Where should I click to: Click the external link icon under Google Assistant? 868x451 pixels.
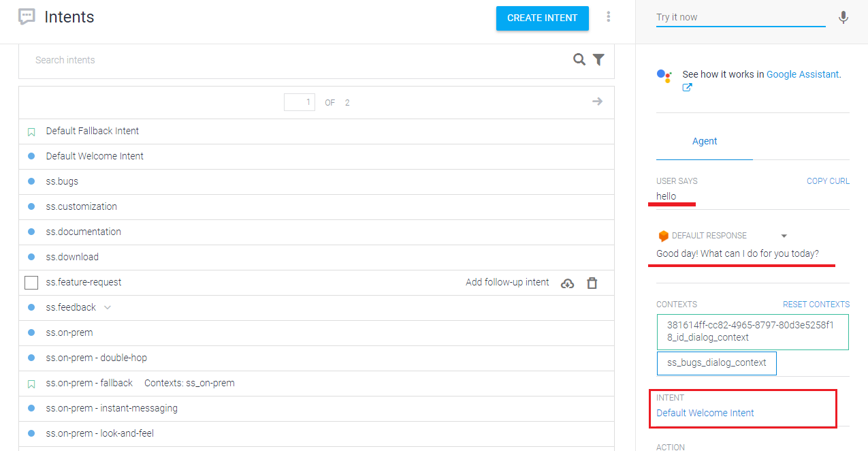click(687, 87)
